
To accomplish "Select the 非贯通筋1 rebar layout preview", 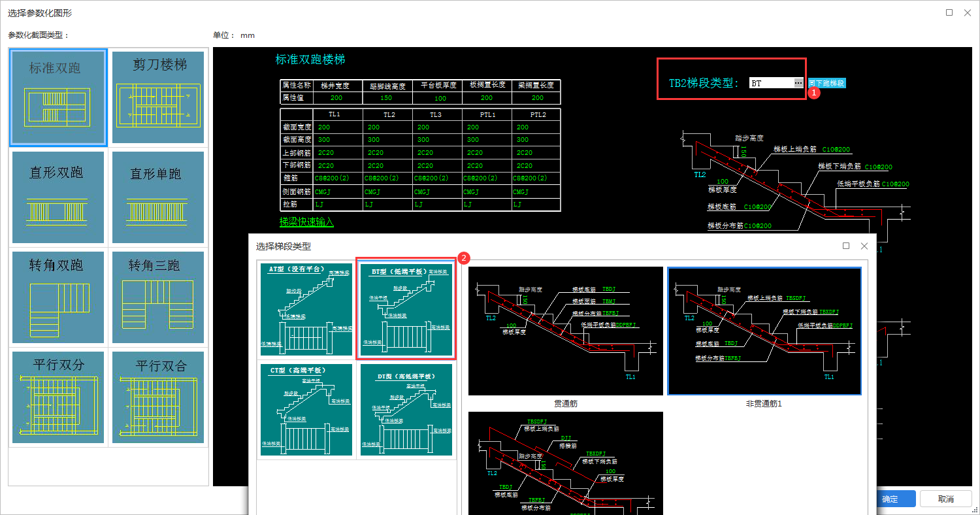I will 764,331.
